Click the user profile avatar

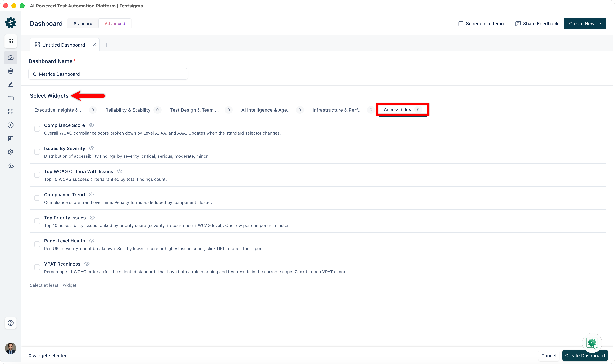[x=10, y=348]
